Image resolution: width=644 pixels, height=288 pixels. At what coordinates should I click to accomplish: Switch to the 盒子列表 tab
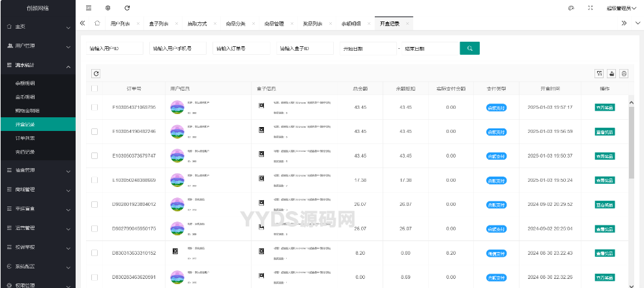pos(158,24)
